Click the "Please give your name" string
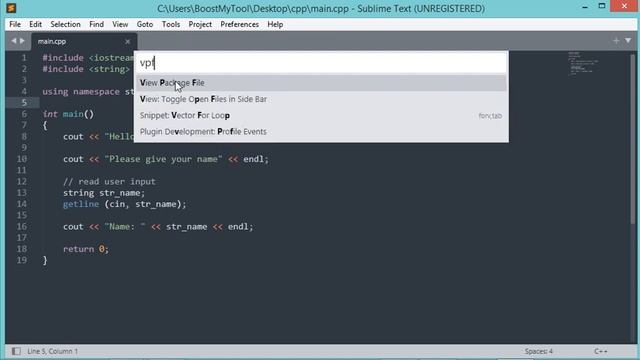The image size is (640, 360). point(163,159)
